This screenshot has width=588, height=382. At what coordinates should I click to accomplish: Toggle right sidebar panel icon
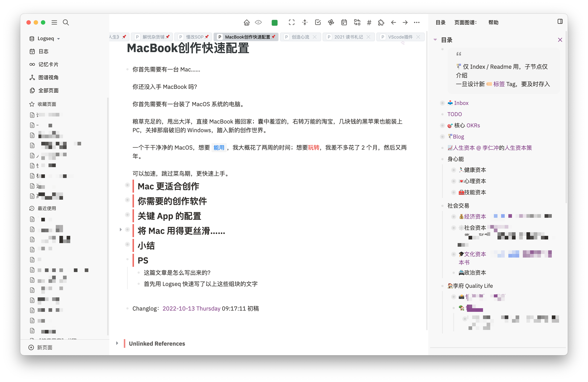coord(560,22)
